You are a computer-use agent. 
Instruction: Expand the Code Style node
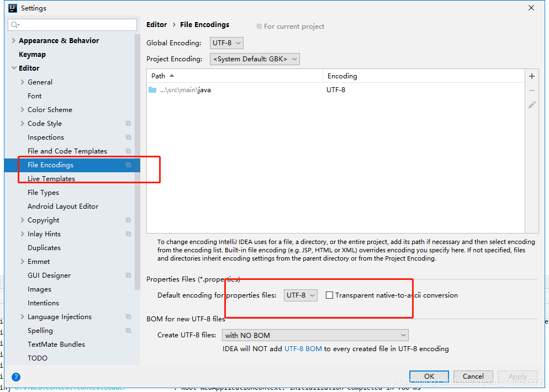23,124
